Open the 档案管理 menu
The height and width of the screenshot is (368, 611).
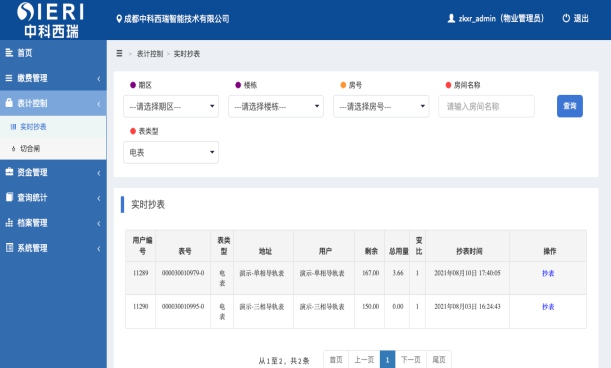[x=53, y=223]
